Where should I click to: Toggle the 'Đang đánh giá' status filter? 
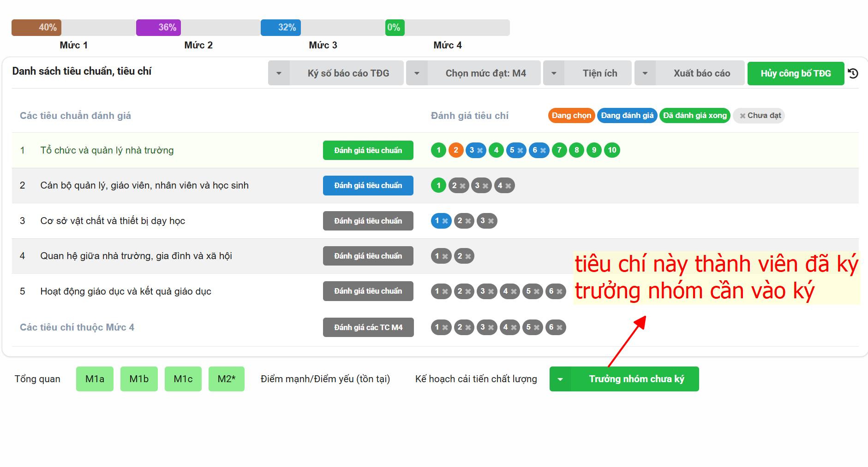point(627,116)
